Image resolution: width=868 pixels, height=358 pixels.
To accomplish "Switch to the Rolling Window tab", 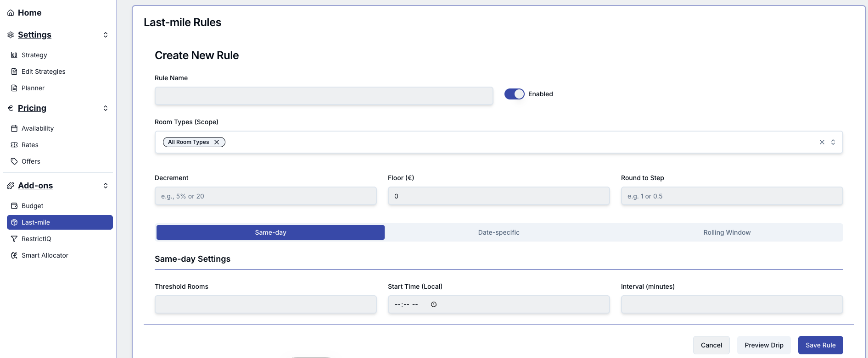I will pos(727,232).
